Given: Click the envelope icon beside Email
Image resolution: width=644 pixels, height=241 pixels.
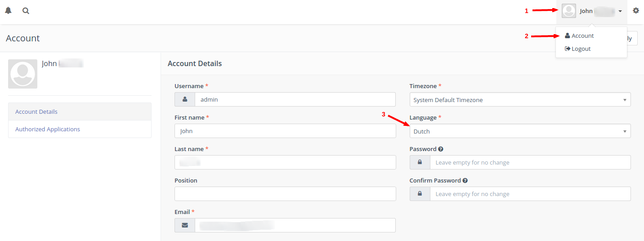Looking at the screenshot, I should click(x=185, y=225).
